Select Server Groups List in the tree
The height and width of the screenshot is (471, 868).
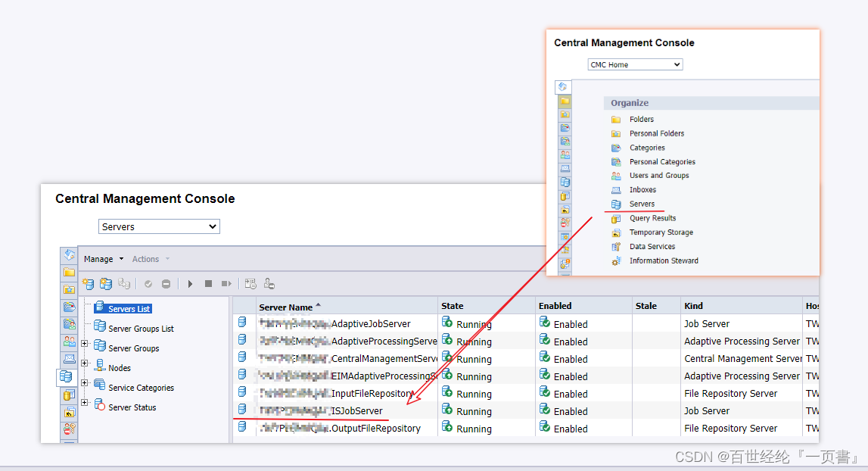[x=142, y=329]
